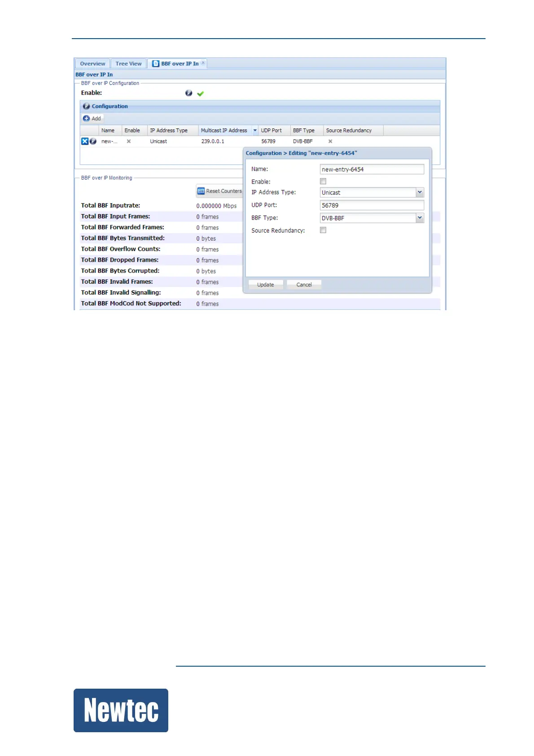Sort by Enable column header

click(134, 131)
